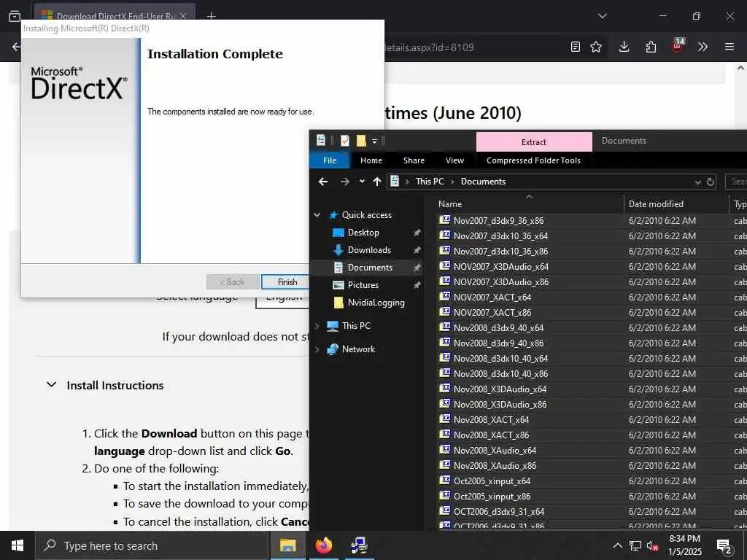
Task: Go forward in File Explorer
Action: 344,182
